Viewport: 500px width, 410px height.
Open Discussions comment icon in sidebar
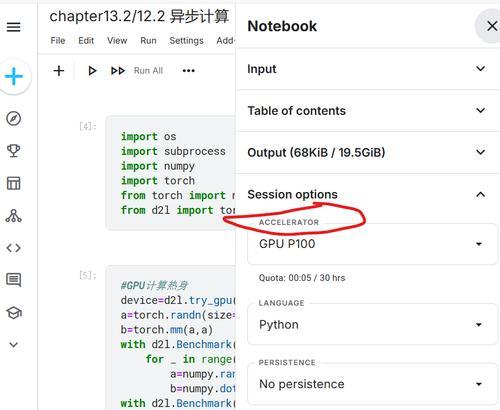pyautogui.click(x=14, y=280)
